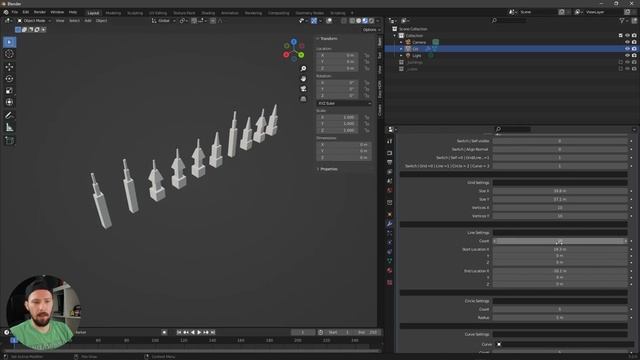The width and height of the screenshot is (640, 360).
Task: Open the XYZ Euler rotation mode dropdown
Action: pos(344,103)
